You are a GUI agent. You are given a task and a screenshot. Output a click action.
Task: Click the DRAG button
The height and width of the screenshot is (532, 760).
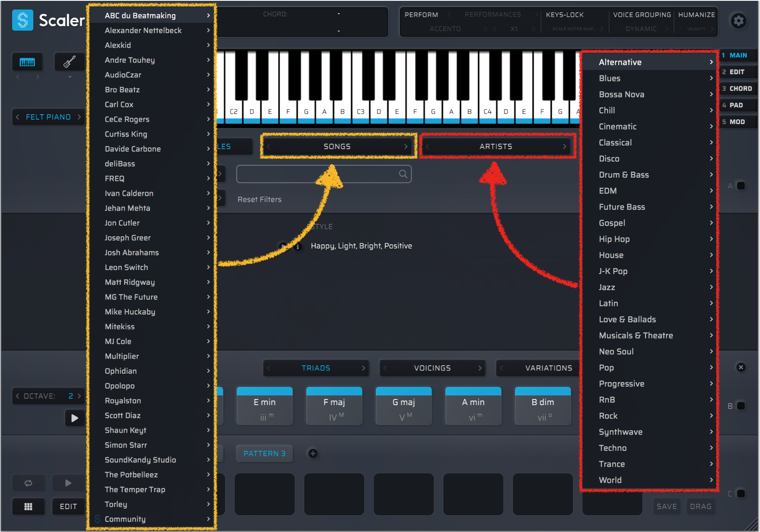701,507
